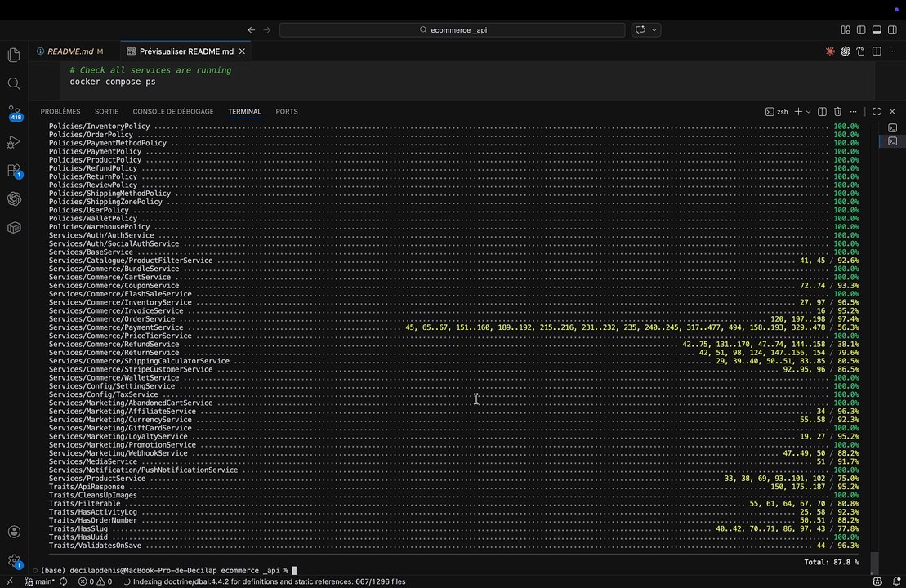Close the Prévisualiser README.md tab
Image resolution: width=906 pixels, height=588 pixels.
(x=242, y=51)
